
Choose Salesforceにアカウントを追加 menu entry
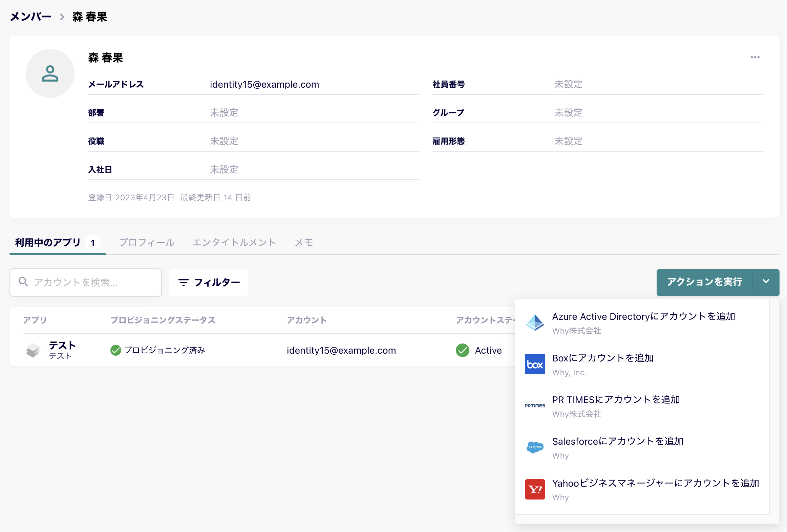(617, 441)
